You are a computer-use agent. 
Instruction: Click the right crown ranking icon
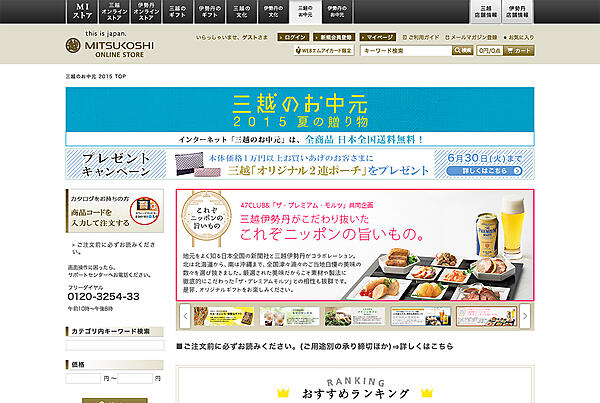tap(427, 393)
